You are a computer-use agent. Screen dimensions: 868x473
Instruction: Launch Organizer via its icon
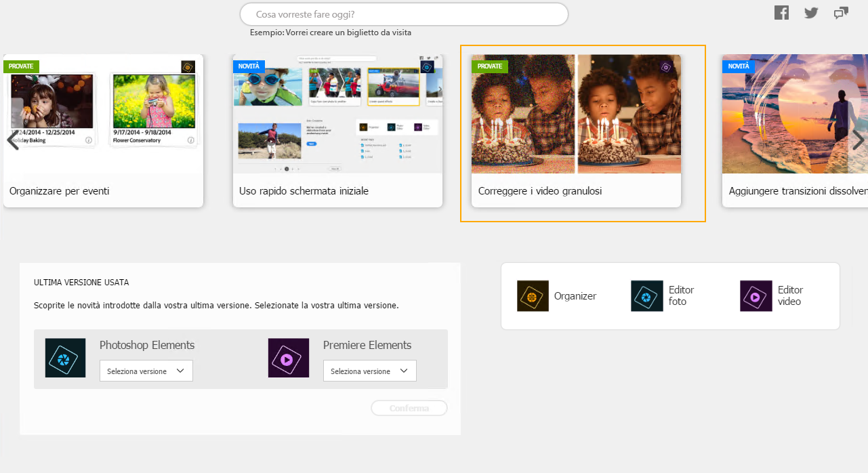click(x=533, y=296)
